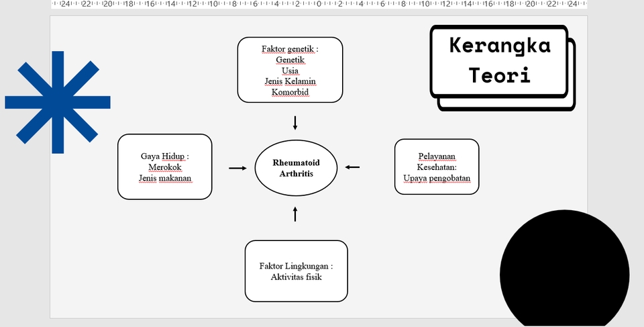644x327 pixels.
Task: Click the horizontal ruler at the top
Action: (x=319, y=4)
